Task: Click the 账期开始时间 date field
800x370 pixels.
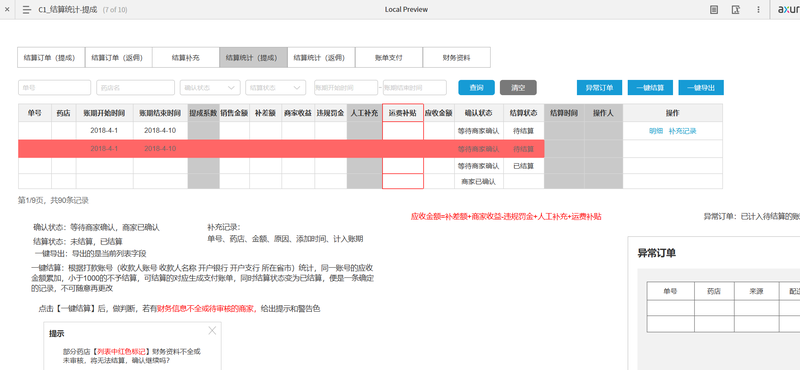Action: pyautogui.click(x=346, y=88)
